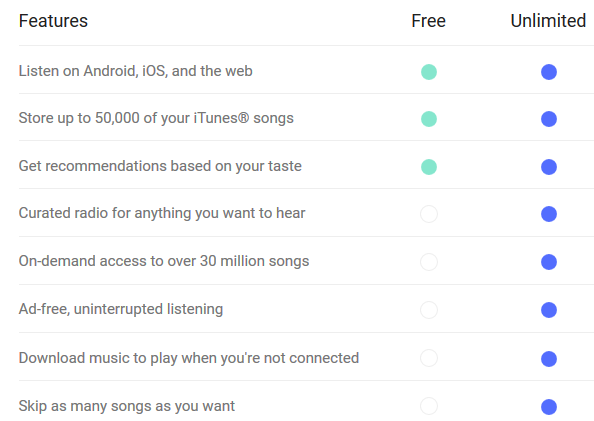This screenshot has width=594, height=421.
Task: Select the Free column header
Action: (x=428, y=21)
